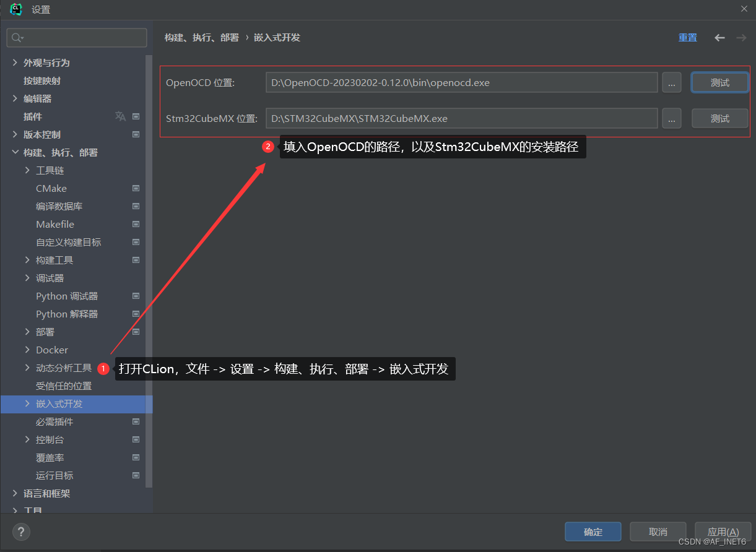Expand the 编辑器 section
Viewport: 756px width, 552px height.
[x=15, y=98]
